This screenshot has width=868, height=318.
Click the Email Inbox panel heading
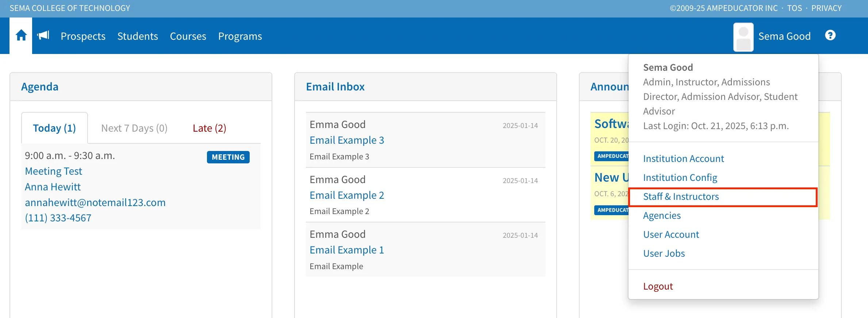335,87
